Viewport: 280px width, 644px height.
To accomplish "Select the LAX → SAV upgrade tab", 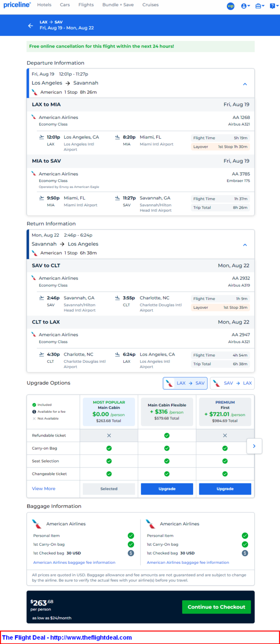I will [x=185, y=383].
